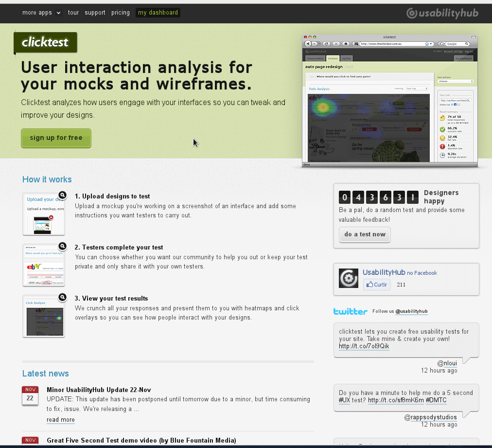Viewport: 492px width, 448px height.
Task: Click the NOV 22 calendar icon
Action: coord(30,395)
